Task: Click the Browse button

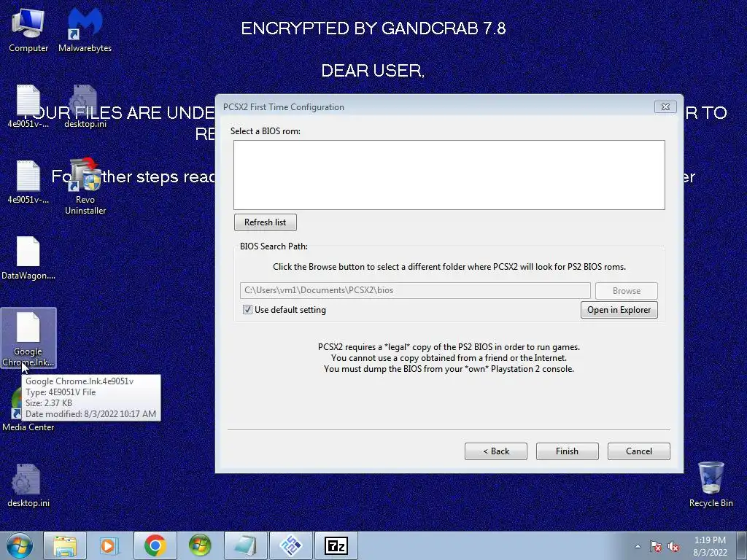Action: [627, 290]
